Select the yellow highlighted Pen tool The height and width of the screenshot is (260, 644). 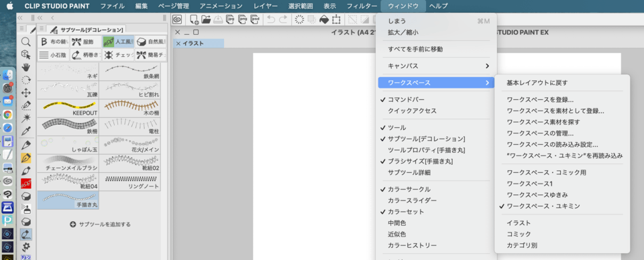(x=26, y=158)
